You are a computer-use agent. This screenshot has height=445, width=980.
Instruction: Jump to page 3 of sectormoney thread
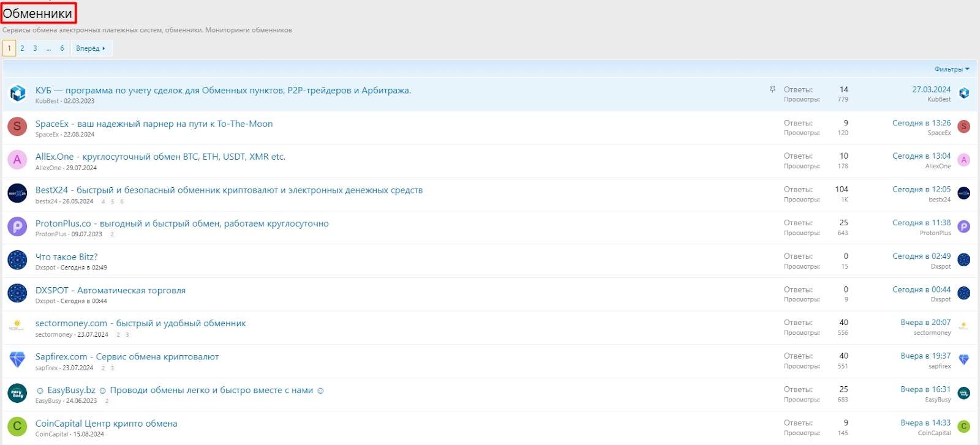[127, 335]
